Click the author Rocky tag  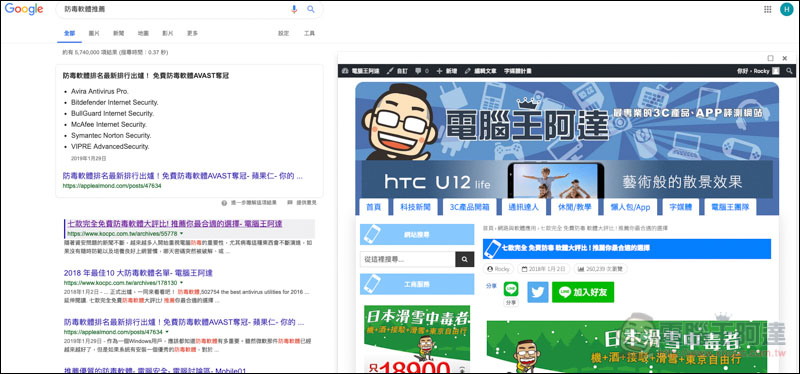pyautogui.click(x=498, y=269)
